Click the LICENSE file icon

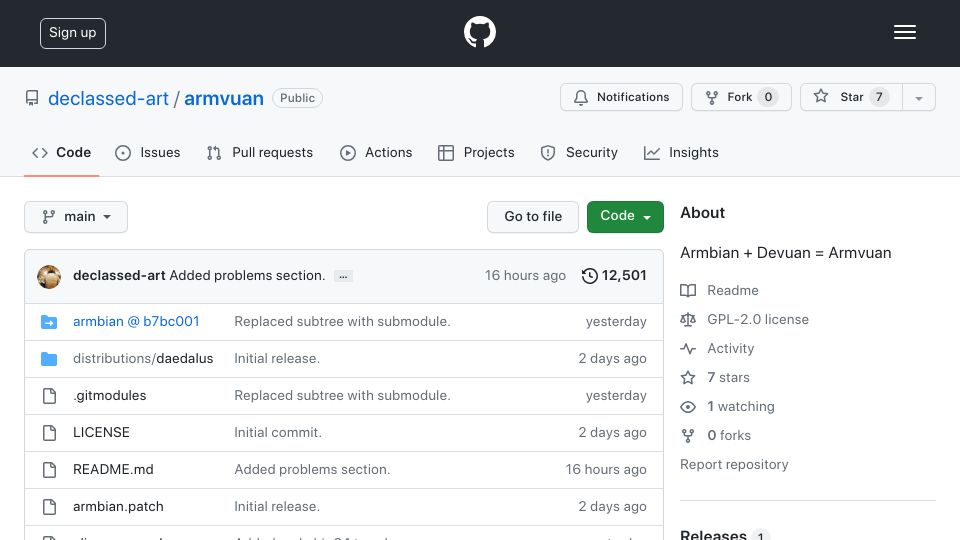pos(49,433)
